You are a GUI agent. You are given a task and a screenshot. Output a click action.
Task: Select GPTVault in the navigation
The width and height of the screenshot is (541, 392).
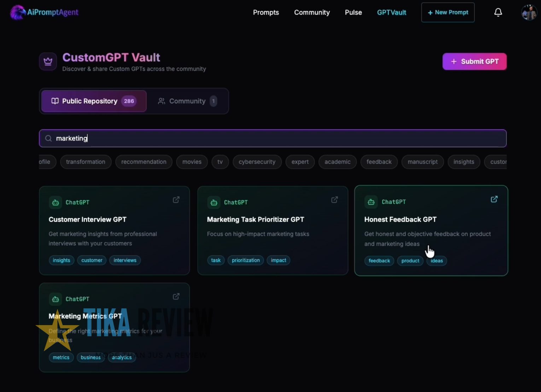pyautogui.click(x=391, y=12)
